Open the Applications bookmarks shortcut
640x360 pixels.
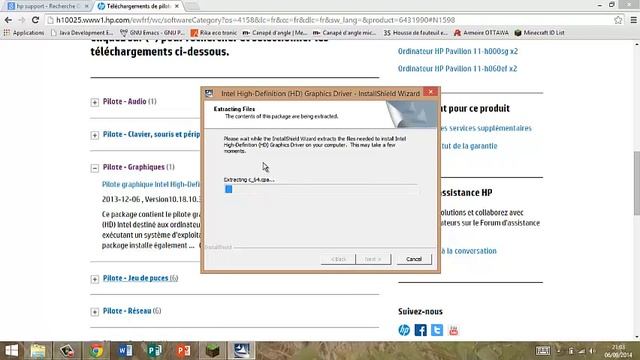(24, 33)
